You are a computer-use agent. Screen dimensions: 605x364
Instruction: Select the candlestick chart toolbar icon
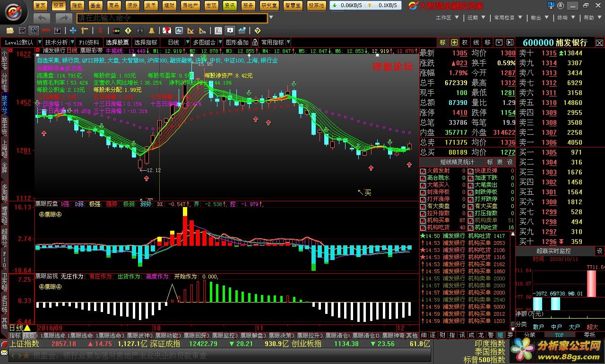click(x=34, y=31)
